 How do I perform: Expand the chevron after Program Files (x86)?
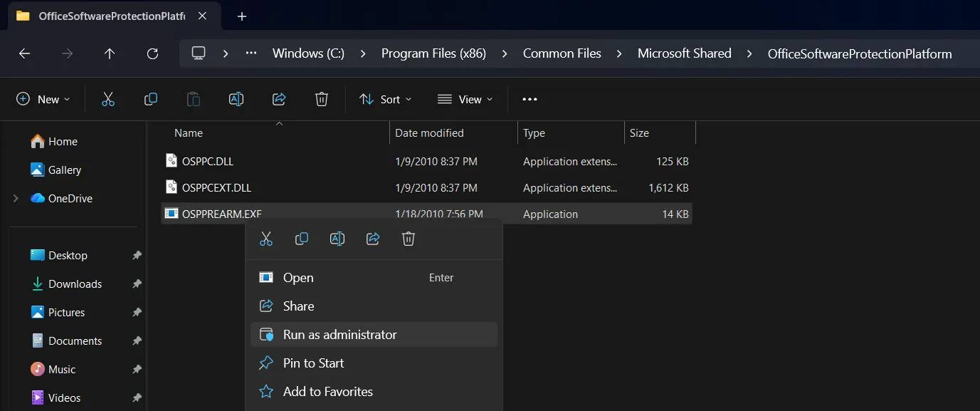505,53
